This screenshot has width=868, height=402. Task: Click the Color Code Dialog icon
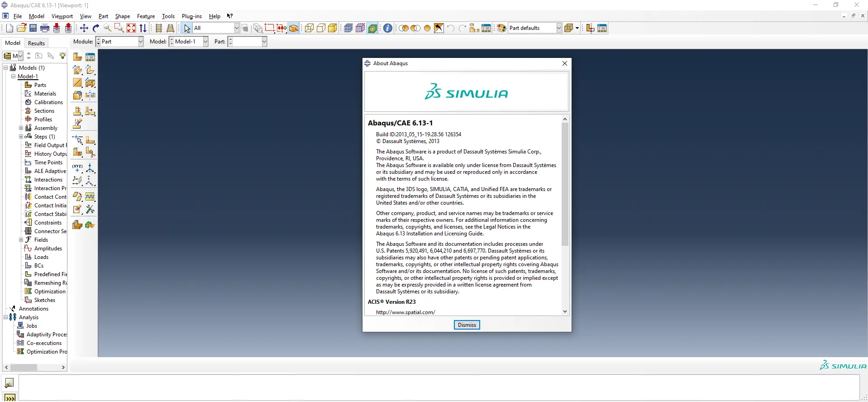point(501,28)
